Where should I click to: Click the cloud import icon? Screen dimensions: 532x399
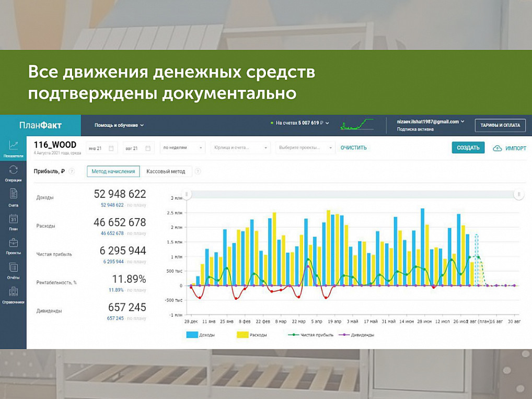coord(497,148)
